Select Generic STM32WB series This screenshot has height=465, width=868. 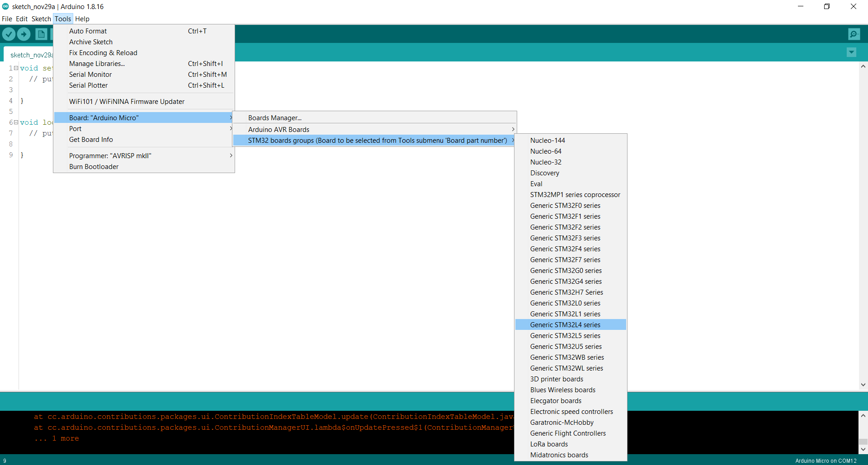click(x=571, y=357)
